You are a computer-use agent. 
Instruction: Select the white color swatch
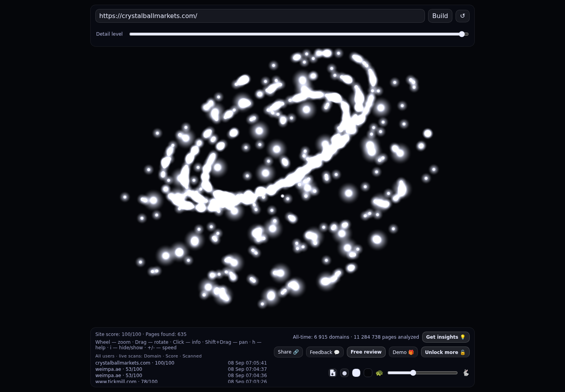point(356,373)
